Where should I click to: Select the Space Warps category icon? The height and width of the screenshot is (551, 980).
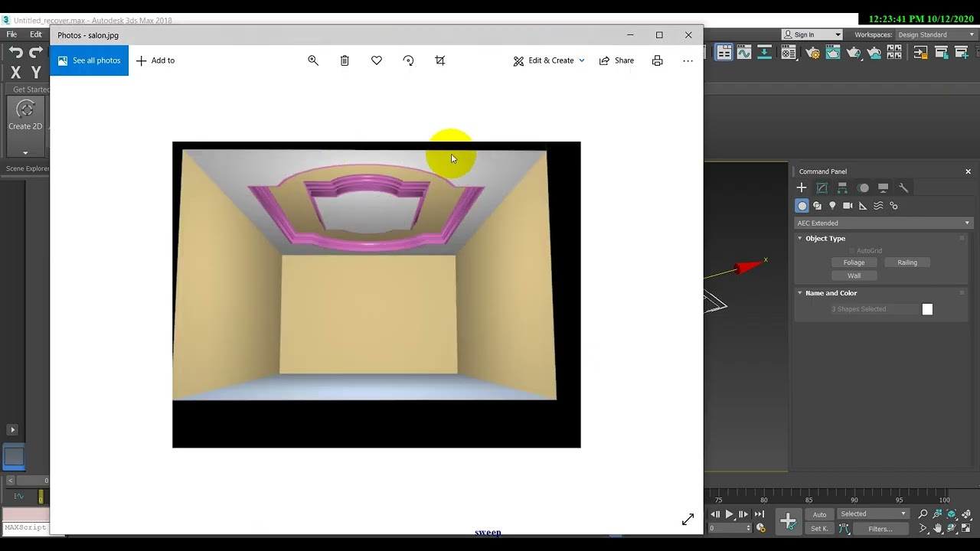pos(878,206)
